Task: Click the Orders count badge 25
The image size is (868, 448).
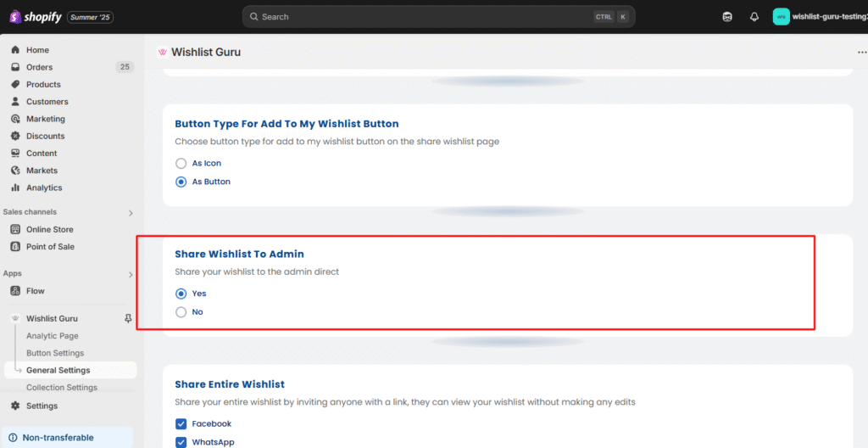Action: [x=125, y=67]
